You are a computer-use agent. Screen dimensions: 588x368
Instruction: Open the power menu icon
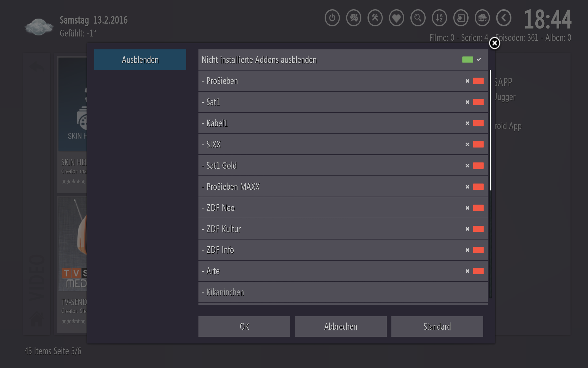[x=332, y=18]
